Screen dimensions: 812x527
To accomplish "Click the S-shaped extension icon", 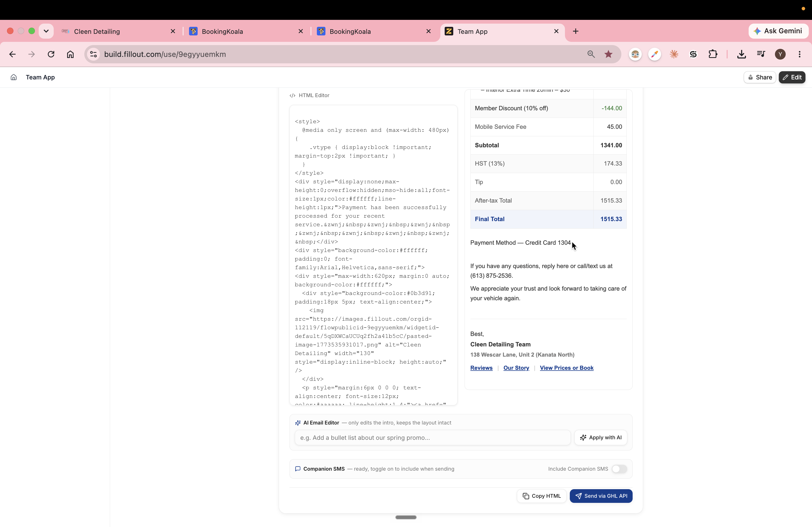I will (x=693, y=54).
